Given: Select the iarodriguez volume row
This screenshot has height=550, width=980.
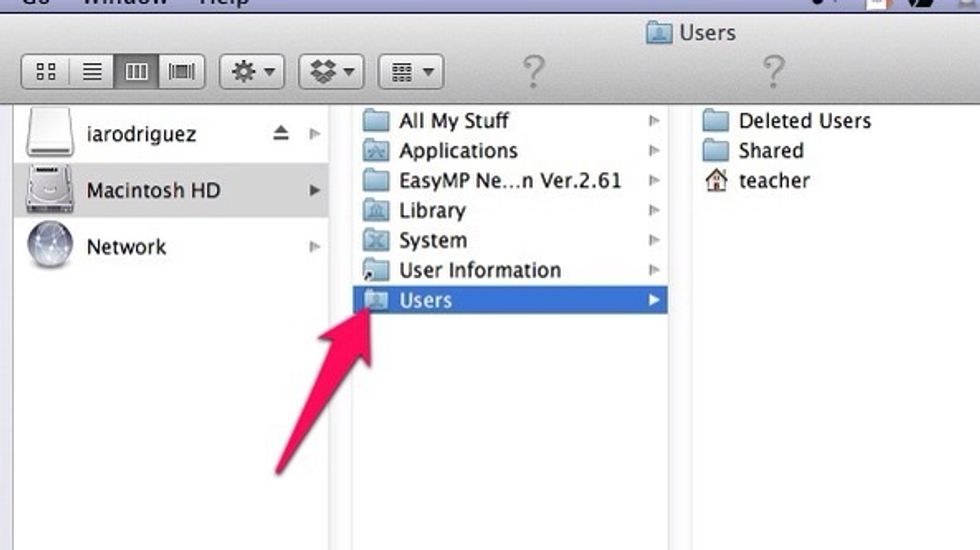Looking at the screenshot, I should (171, 134).
